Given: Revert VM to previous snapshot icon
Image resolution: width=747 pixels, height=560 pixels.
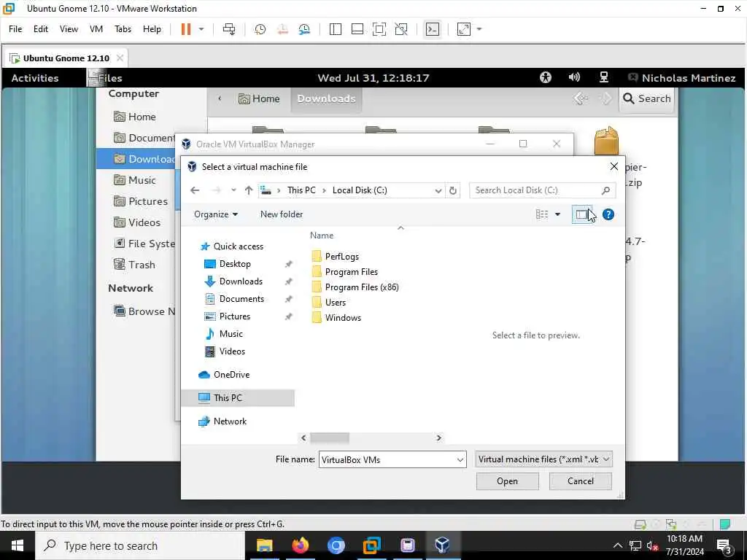Looking at the screenshot, I should pyautogui.click(x=282, y=29).
